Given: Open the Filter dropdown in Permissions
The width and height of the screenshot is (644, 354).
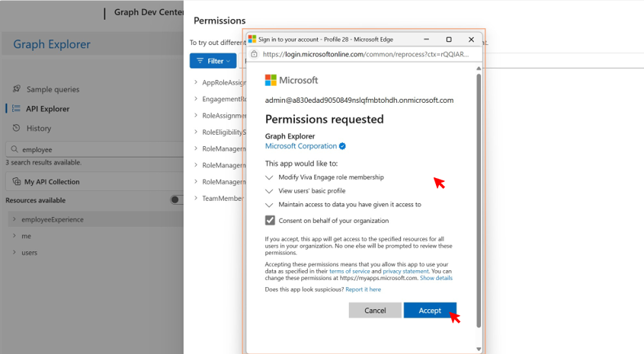Looking at the screenshot, I should pyautogui.click(x=213, y=61).
